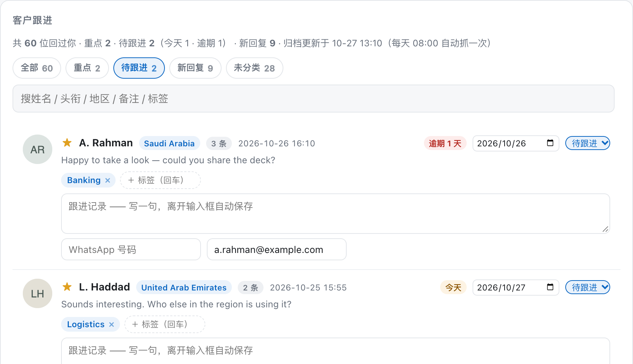Click the 2 条 message count badge
This screenshot has height=364, width=633.
pyautogui.click(x=251, y=288)
